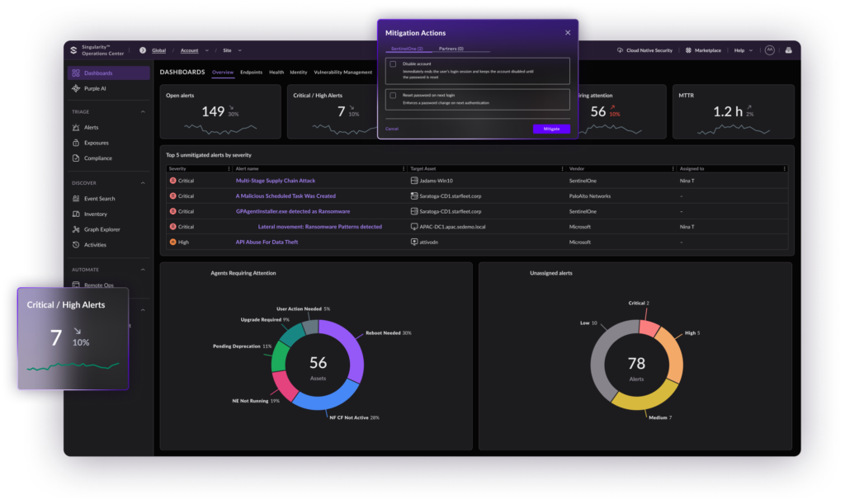Click the MTTR 1.2 h card

(734, 111)
